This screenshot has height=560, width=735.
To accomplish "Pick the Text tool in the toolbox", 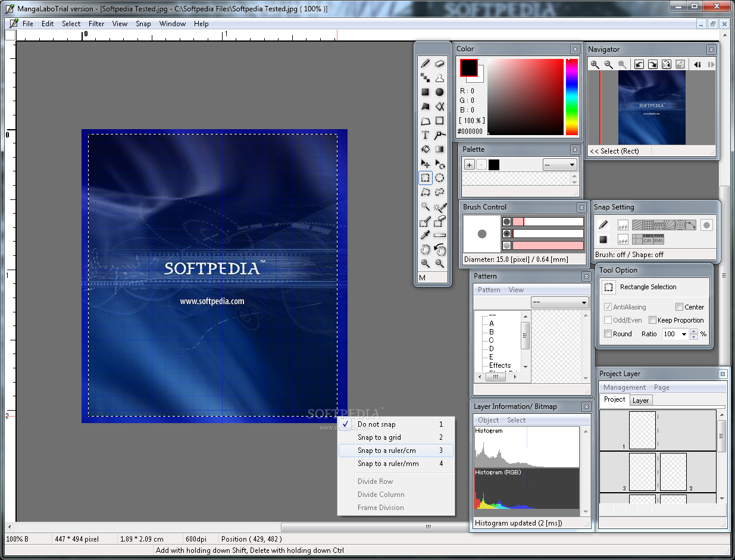I will pos(425,135).
